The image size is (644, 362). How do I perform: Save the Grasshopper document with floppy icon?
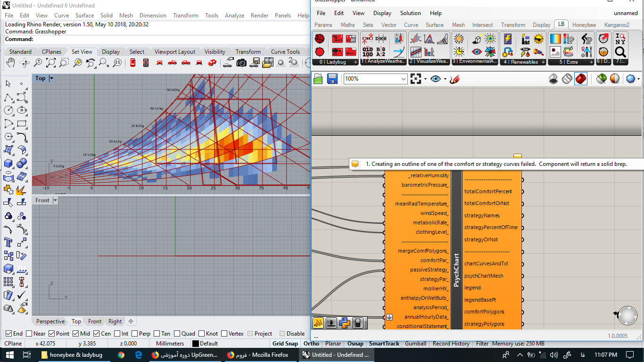pyautogui.click(x=332, y=79)
